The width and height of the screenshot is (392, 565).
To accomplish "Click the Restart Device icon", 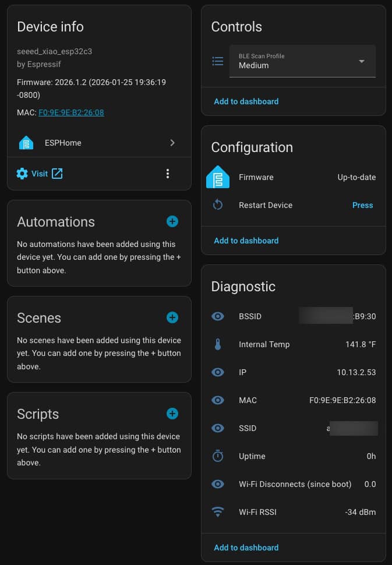I will click(218, 205).
